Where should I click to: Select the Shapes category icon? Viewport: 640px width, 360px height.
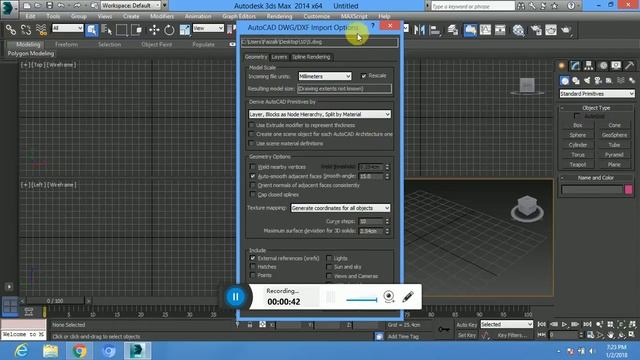point(576,81)
